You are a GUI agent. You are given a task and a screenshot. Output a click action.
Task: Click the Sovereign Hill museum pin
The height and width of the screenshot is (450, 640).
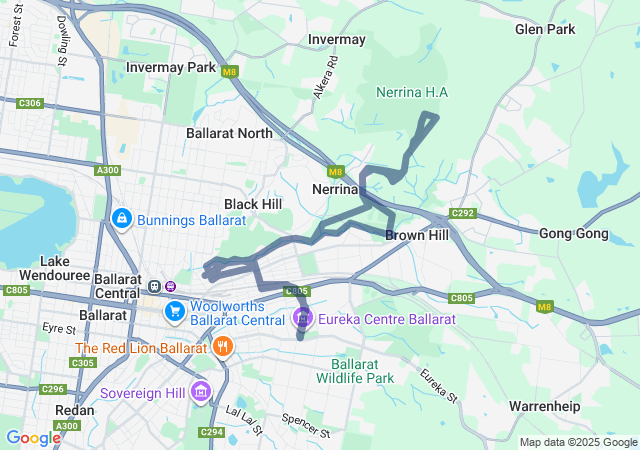pyautogui.click(x=201, y=392)
